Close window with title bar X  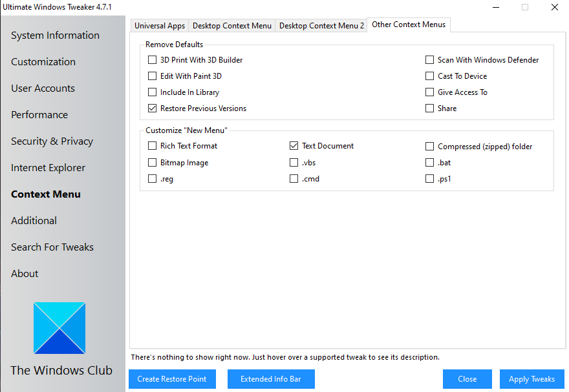point(555,7)
